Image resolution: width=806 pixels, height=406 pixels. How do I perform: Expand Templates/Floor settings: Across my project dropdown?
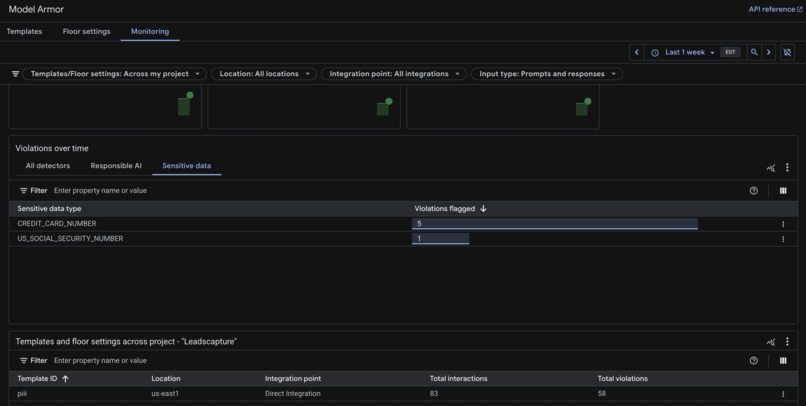[x=115, y=74]
